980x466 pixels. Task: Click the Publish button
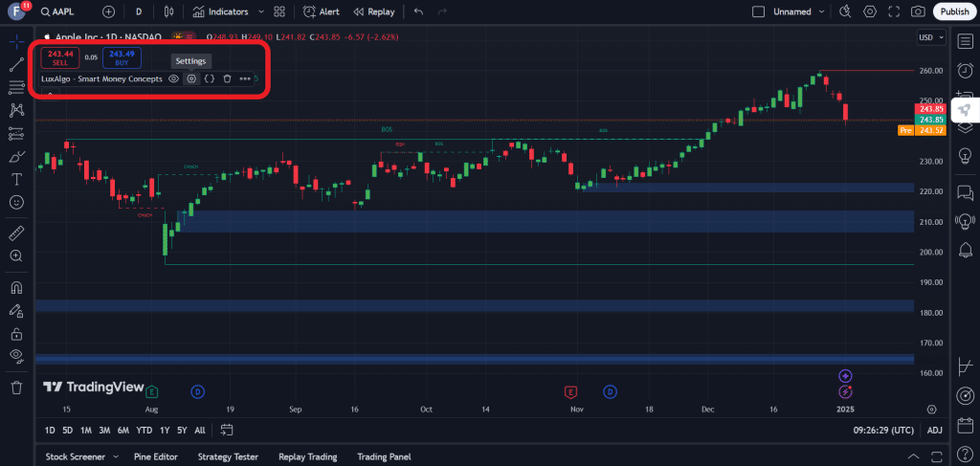(954, 11)
